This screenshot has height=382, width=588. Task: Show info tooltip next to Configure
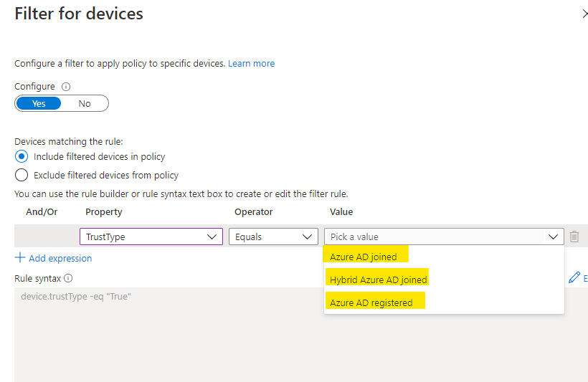66,87
